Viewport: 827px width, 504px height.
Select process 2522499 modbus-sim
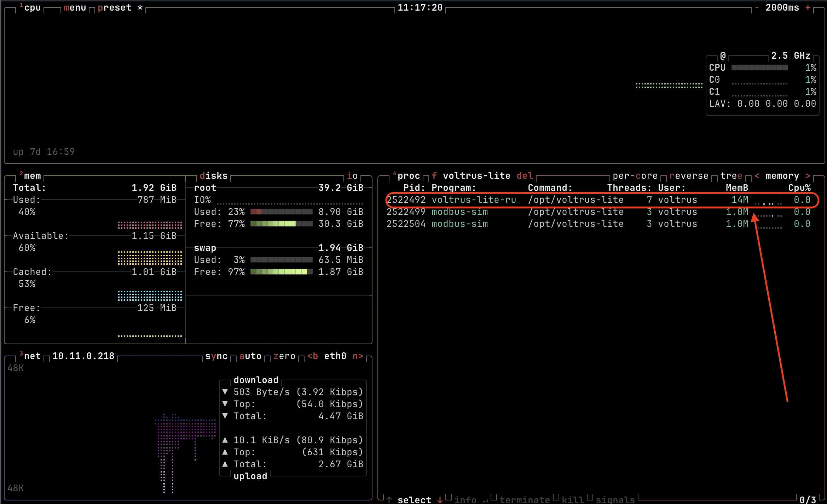[x=598, y=212]
